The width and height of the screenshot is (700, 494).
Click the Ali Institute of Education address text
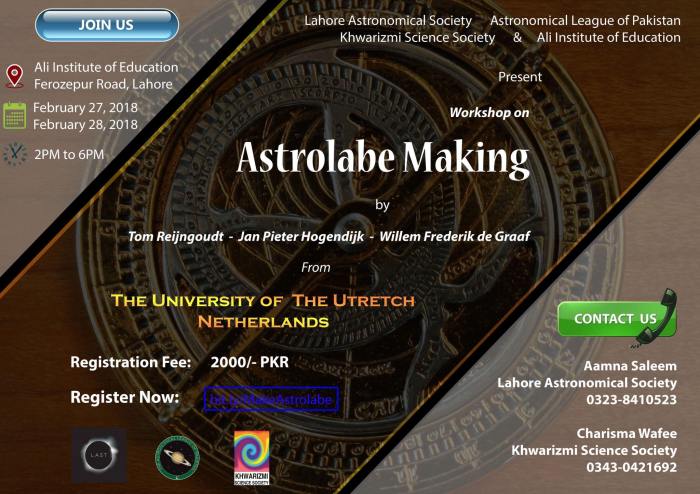point(105,76)
